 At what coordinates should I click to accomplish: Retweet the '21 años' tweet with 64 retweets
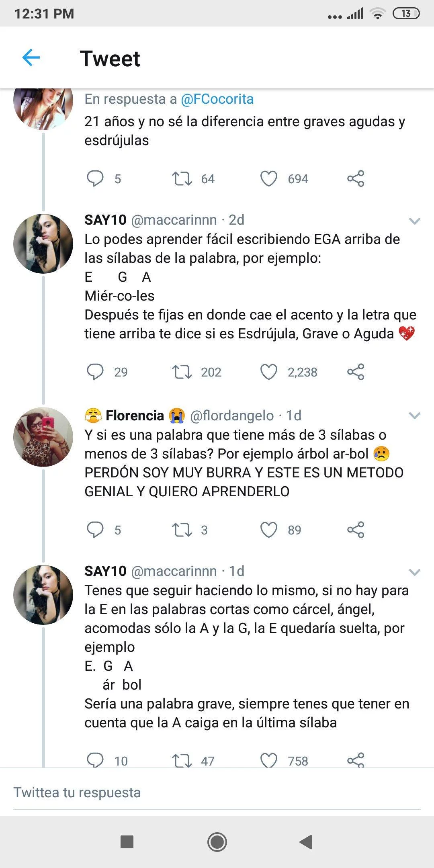tap(182, 178)
